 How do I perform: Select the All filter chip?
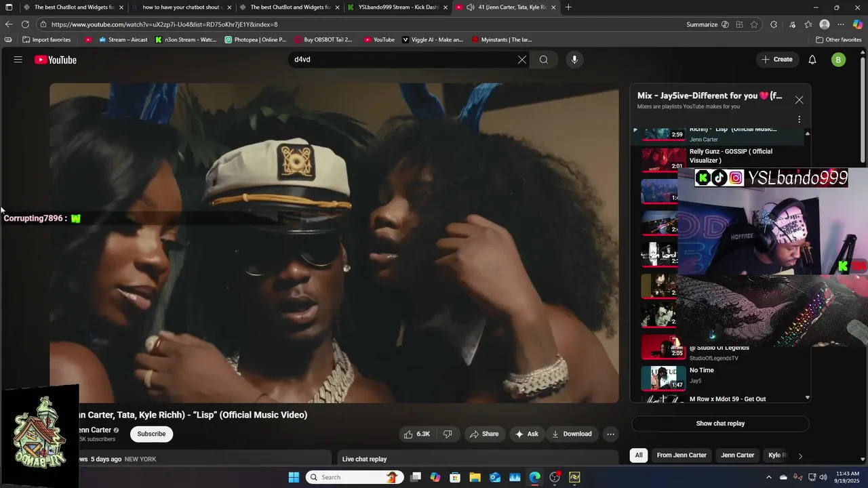(x=638, y=455)
